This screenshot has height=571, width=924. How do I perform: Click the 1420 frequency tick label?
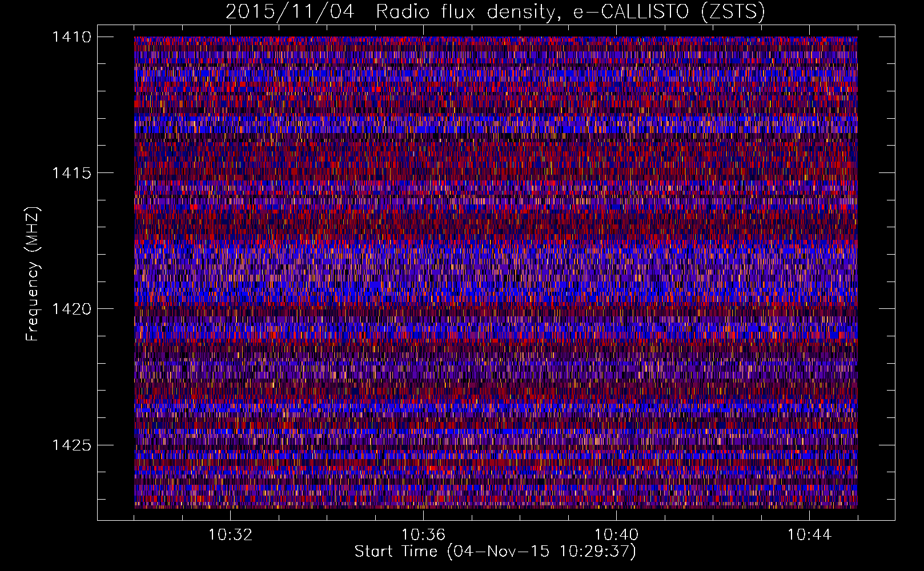pos(71,309)
